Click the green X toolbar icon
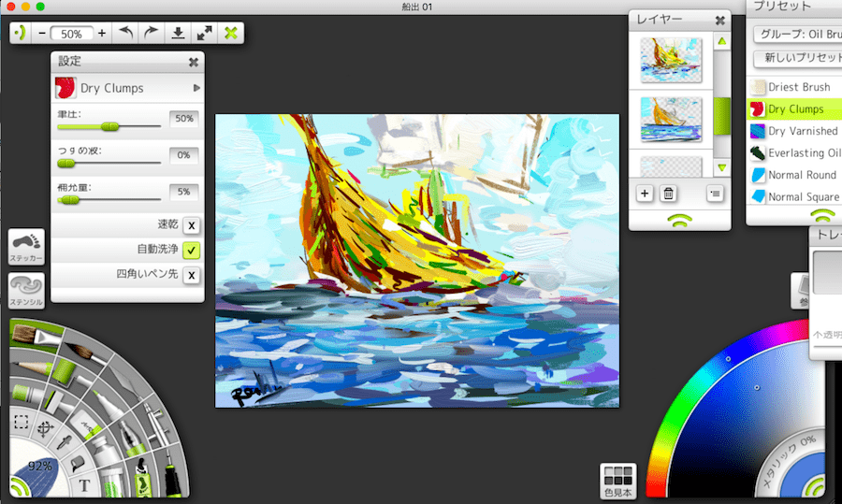Image resolution: width=842 pixels, height=504 pixels. coord(231,34)
